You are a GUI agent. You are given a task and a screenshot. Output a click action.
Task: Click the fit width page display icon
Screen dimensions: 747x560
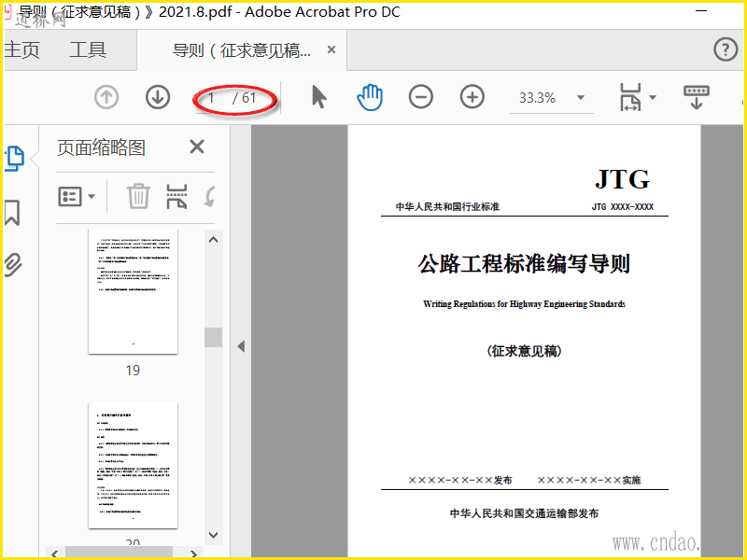click(x=630, y=97)
